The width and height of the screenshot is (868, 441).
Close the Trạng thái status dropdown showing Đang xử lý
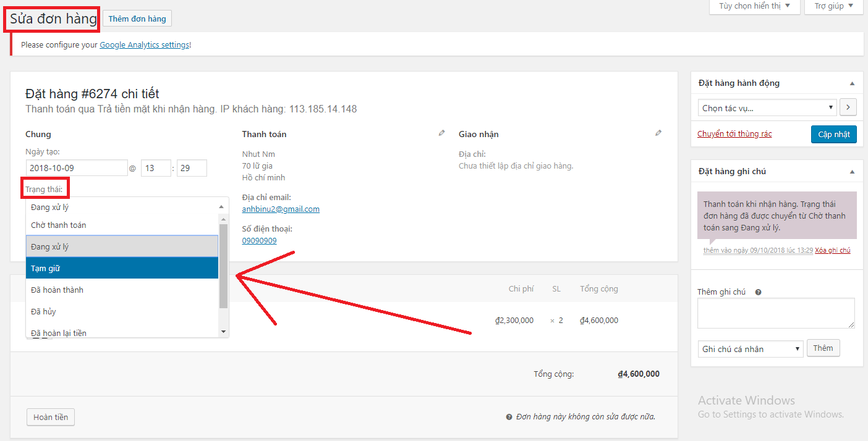pos(127,207)
